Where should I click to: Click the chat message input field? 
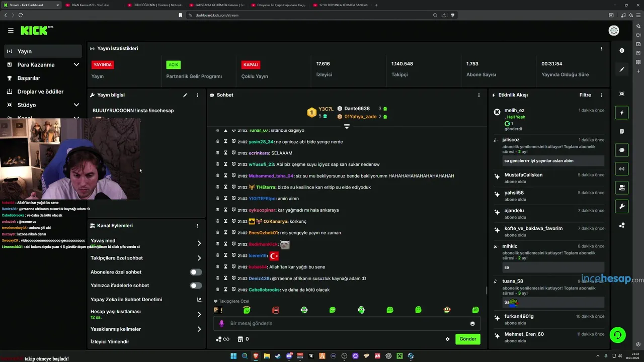[347, 323]
